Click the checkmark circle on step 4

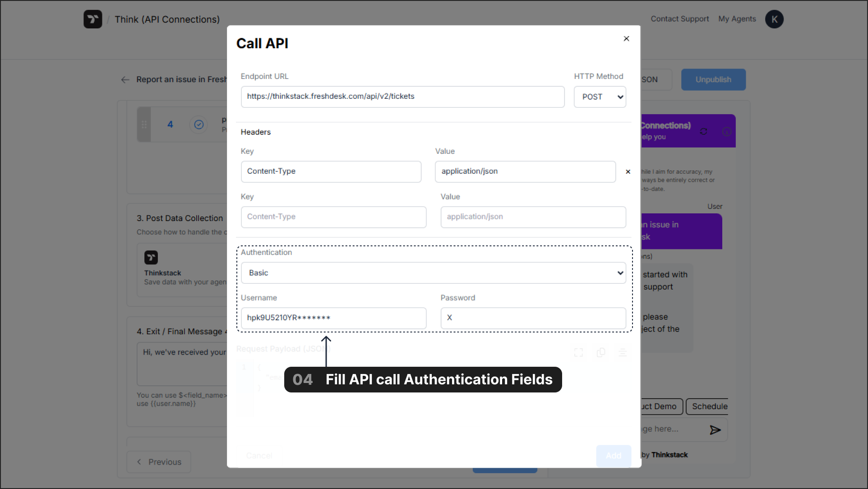click(x=199, y=124)
